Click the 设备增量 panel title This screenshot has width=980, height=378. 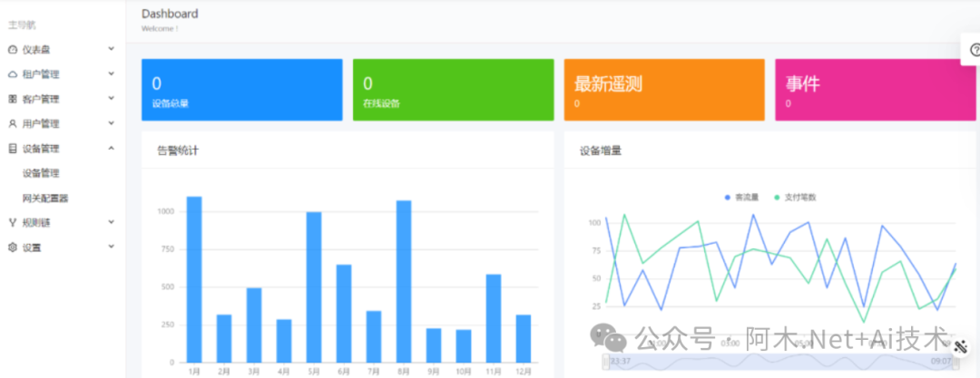(x=601, y=150)
